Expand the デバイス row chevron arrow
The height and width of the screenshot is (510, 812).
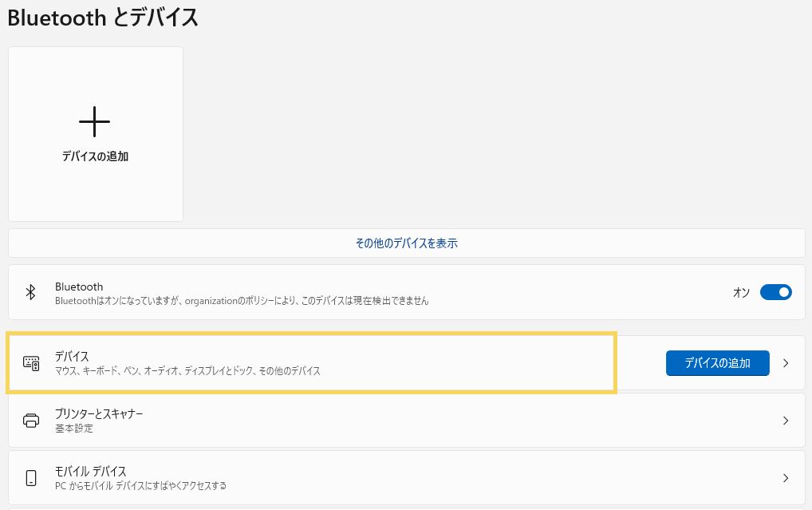pyautogui.click(x=786, y=363)
